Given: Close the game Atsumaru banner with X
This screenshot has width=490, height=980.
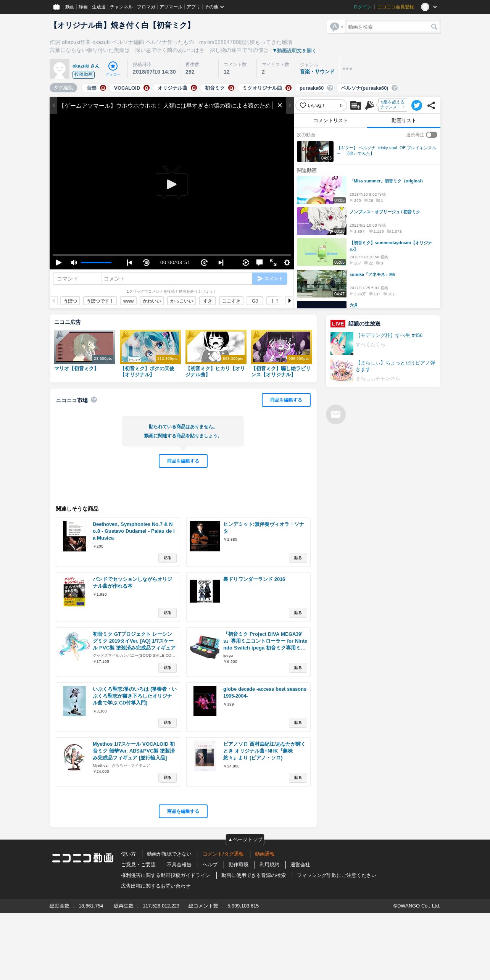Looking at the screenshot, I should click(280, 105).
